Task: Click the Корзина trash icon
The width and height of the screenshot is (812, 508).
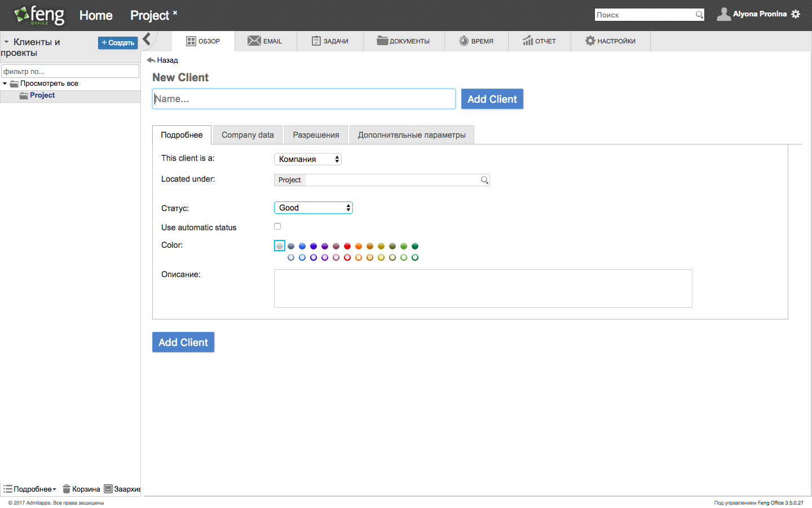Action: coord(67,489)
